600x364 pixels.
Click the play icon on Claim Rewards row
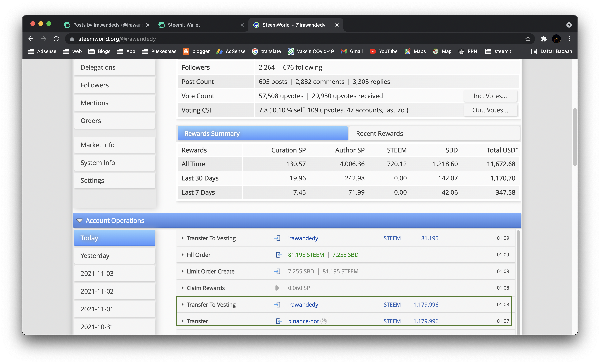(x=277, y=288)
